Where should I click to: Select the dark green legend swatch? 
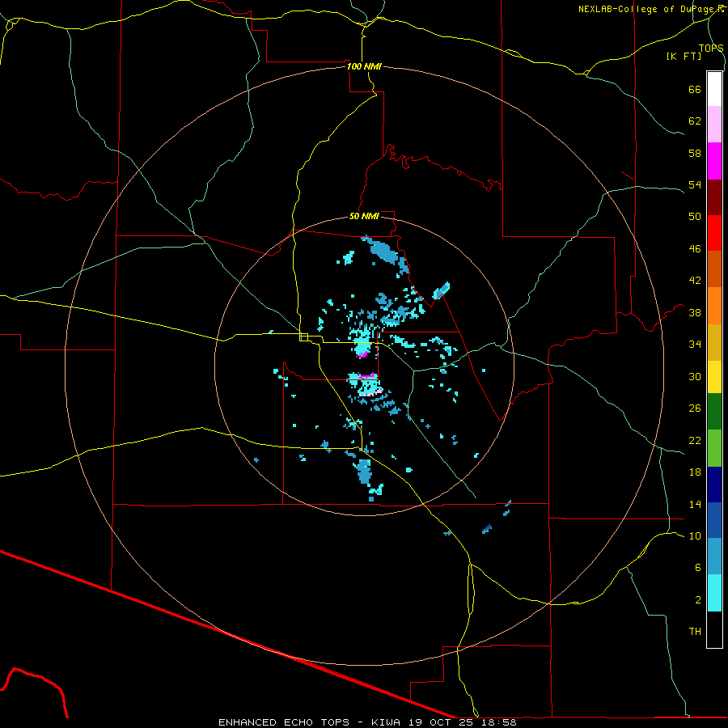pos(714,412)
